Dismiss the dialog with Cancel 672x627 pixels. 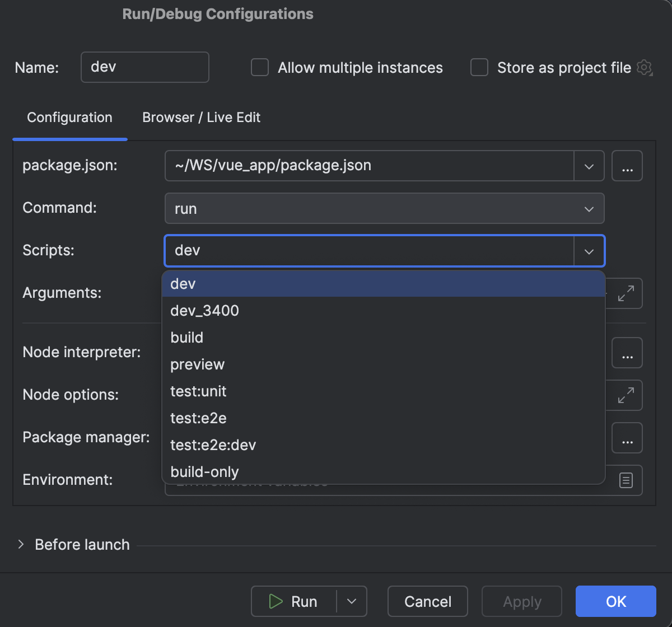tap(427, 601)
